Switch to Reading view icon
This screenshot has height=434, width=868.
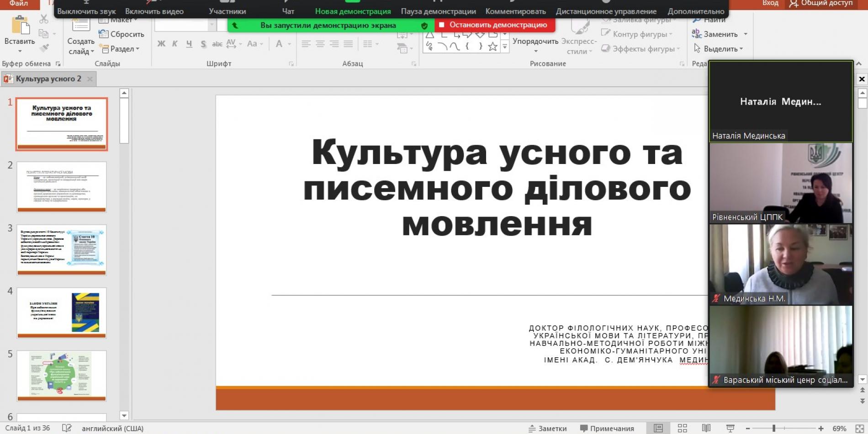[x=706, y=429]
